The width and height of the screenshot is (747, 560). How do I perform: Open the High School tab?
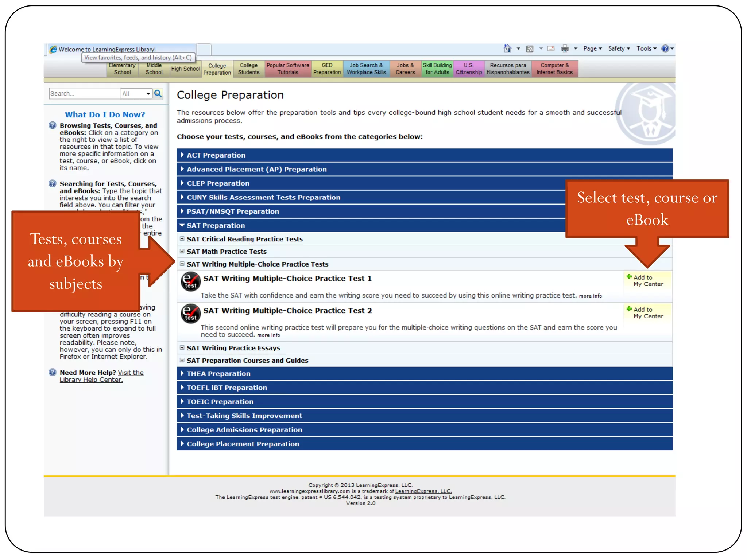coord(186,69)
